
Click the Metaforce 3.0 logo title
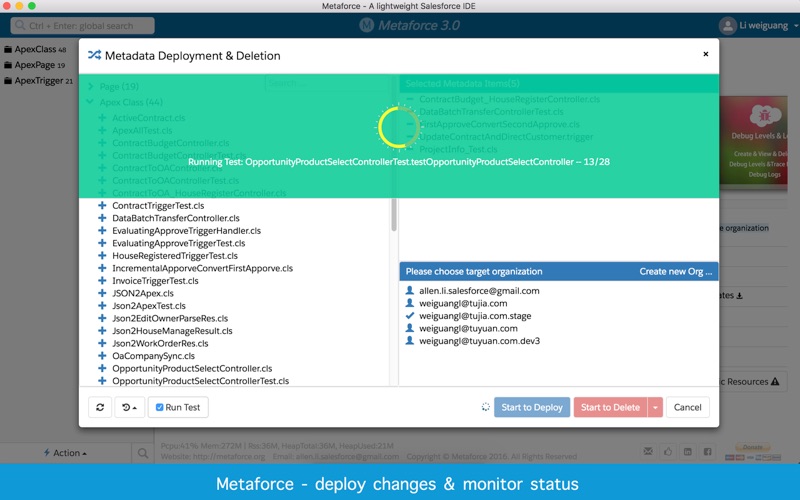(409, 26)
